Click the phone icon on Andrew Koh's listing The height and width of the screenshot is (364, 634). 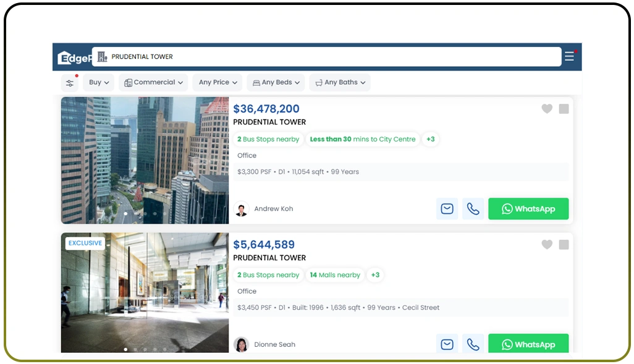pos(473,209)
